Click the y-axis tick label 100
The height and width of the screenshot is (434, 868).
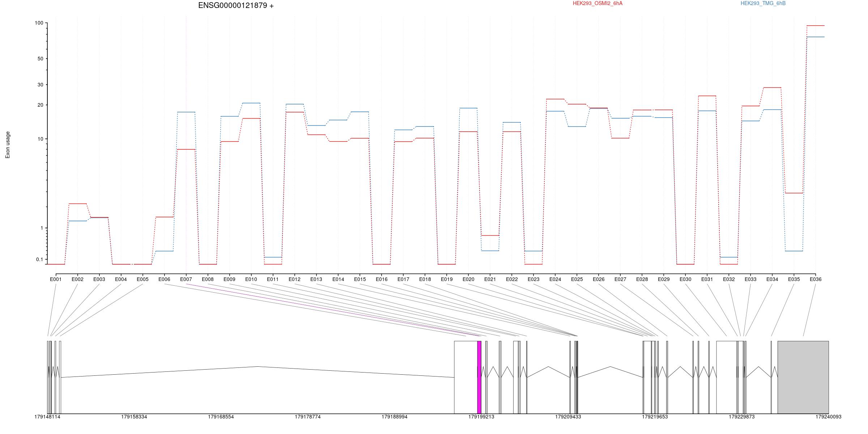pyautogui.click(x=39, y=23)
